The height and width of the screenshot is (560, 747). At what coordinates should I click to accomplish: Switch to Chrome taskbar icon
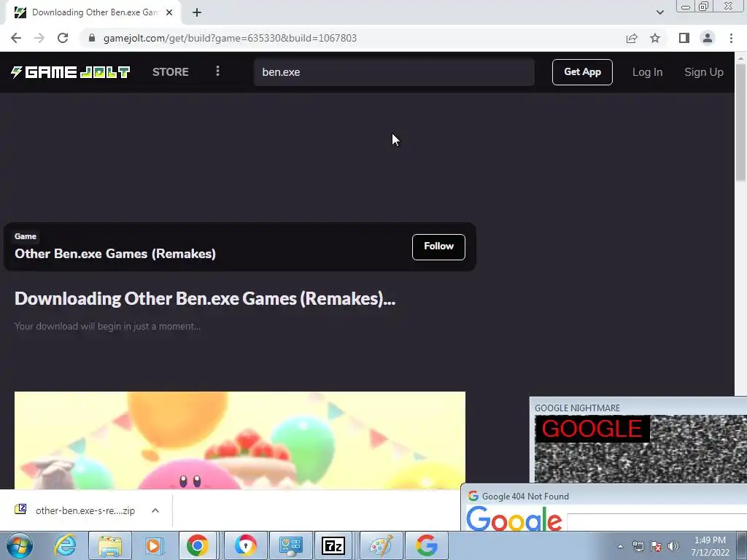pos(197,545)
